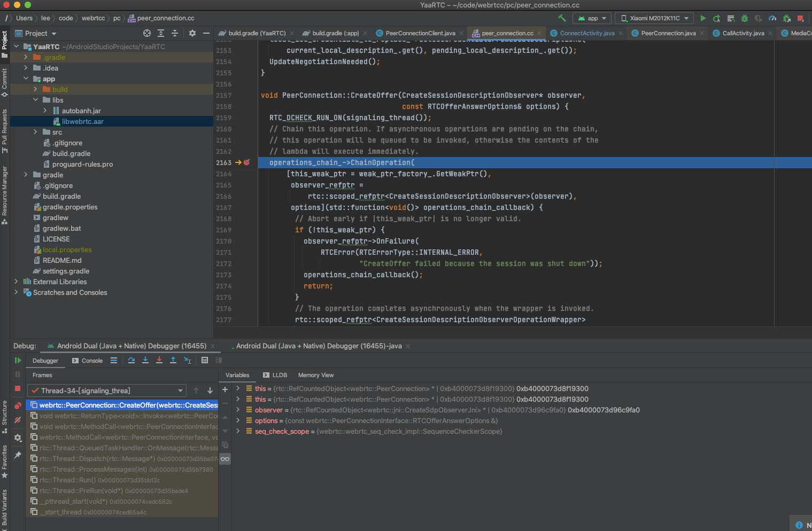Viewport: 812px width, 531px height.
Task: Switch to the ConnectActivity.java tab
Action: pyautogui.click(x=587, y=33)
